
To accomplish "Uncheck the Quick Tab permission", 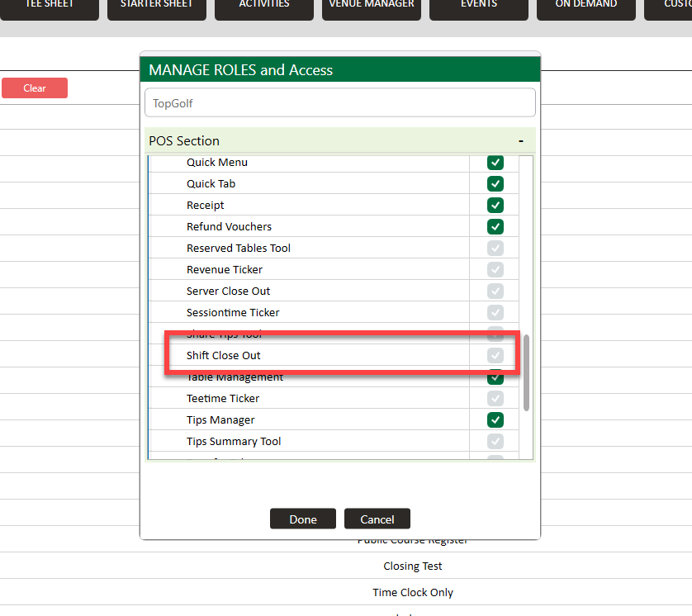I will (495, 184).
